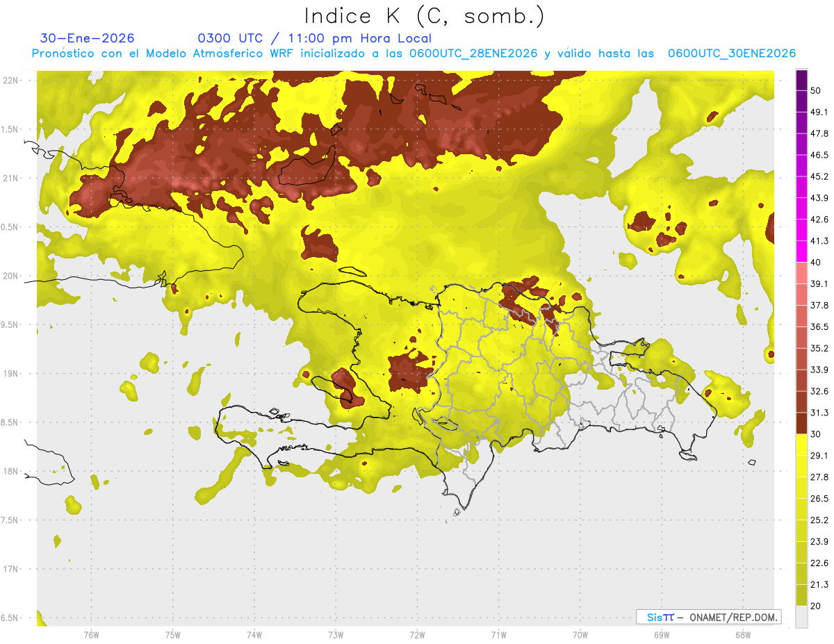Click the color bar label "29.1"
The image size is (834, 644).
coord(819,456)
